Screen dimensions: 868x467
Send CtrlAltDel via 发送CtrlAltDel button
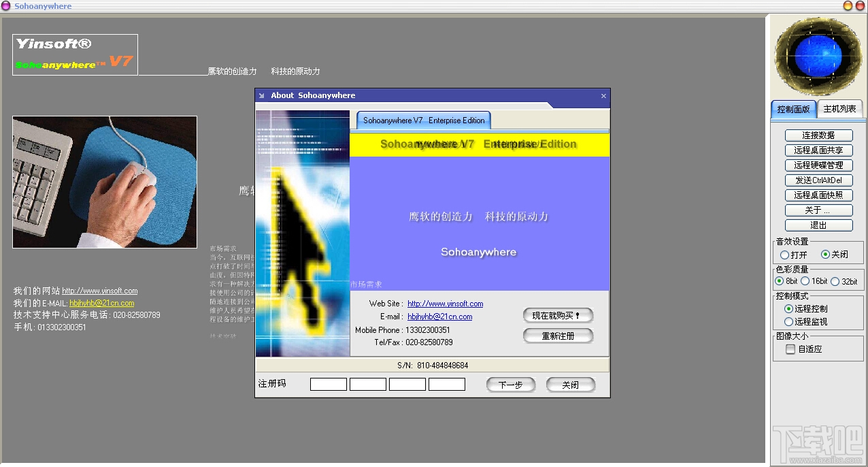coord(818,180)
